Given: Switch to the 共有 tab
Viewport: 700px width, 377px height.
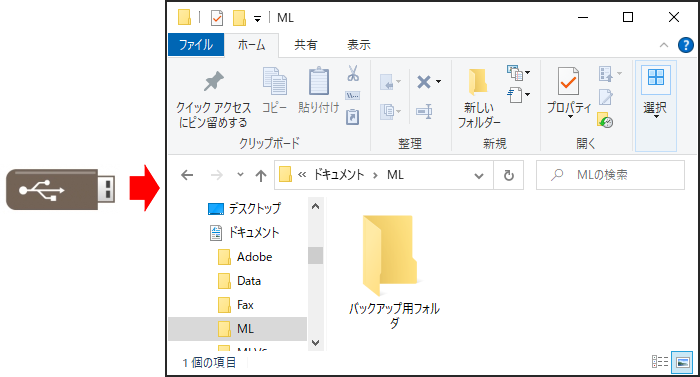Looking at the screenshot, I should click(306, 45).
